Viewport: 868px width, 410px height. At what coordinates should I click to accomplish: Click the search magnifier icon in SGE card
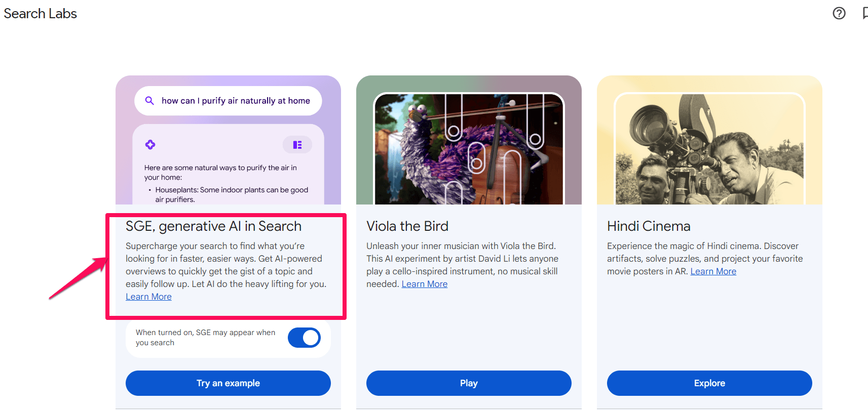(149, 101)
